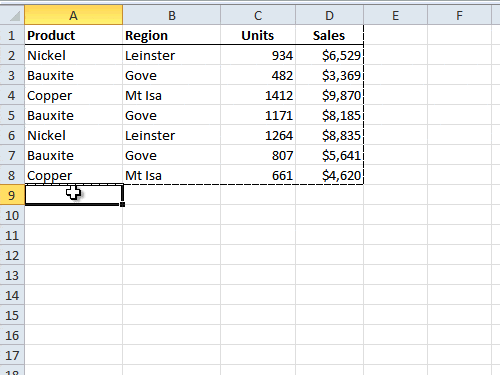
Task: Select the Nickel cell in row 6
Action: point(73,135)
